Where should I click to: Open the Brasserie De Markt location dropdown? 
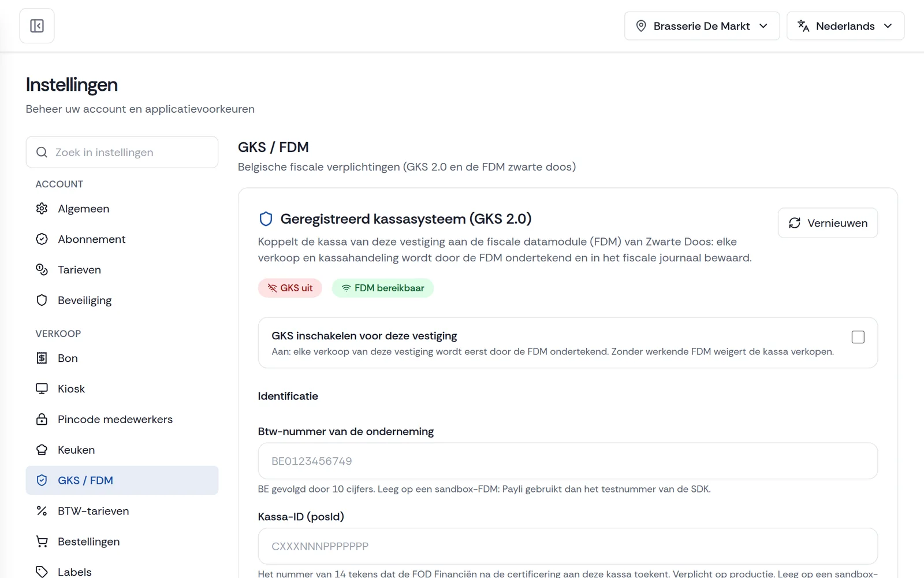point(702,26)
